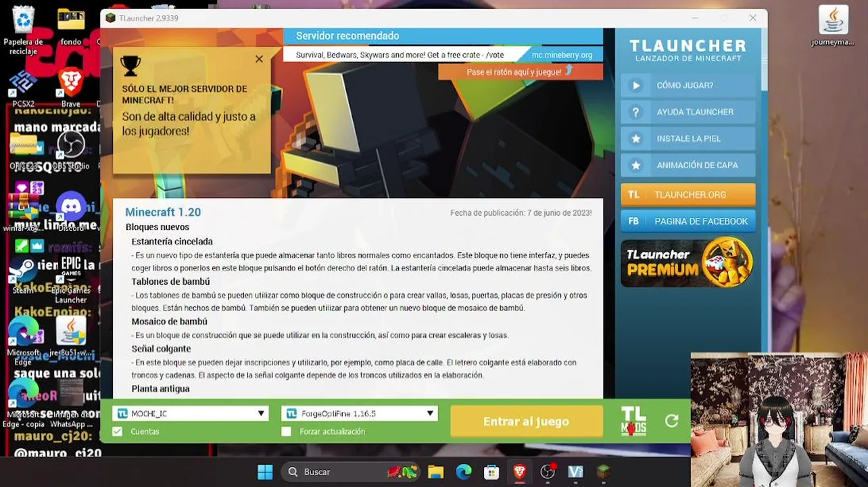
Task: Open the Papelera de reciclaje desktop icon
Action: pos(24,30)
